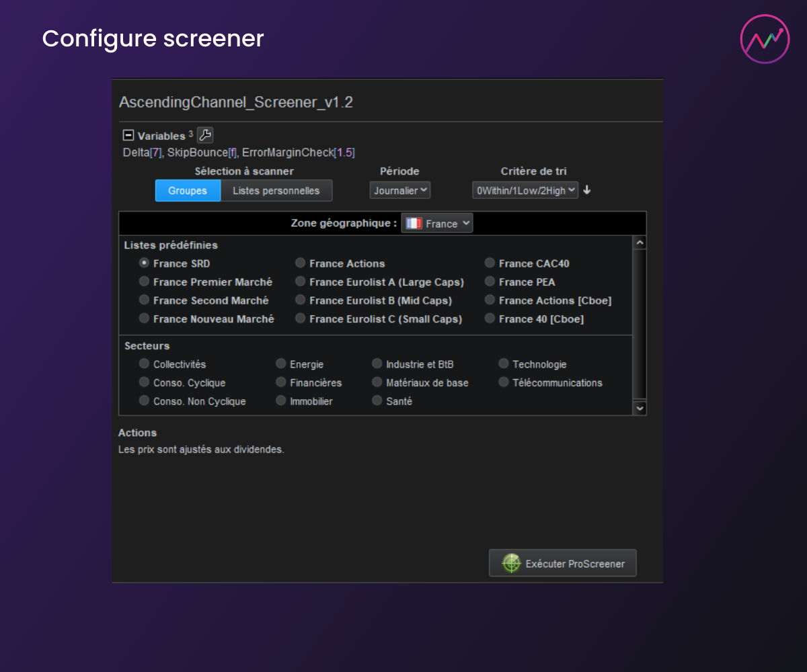The image size is (807, 672).
Task: Open the Critère de tri dropdown
Action: [x=525, y=190]
